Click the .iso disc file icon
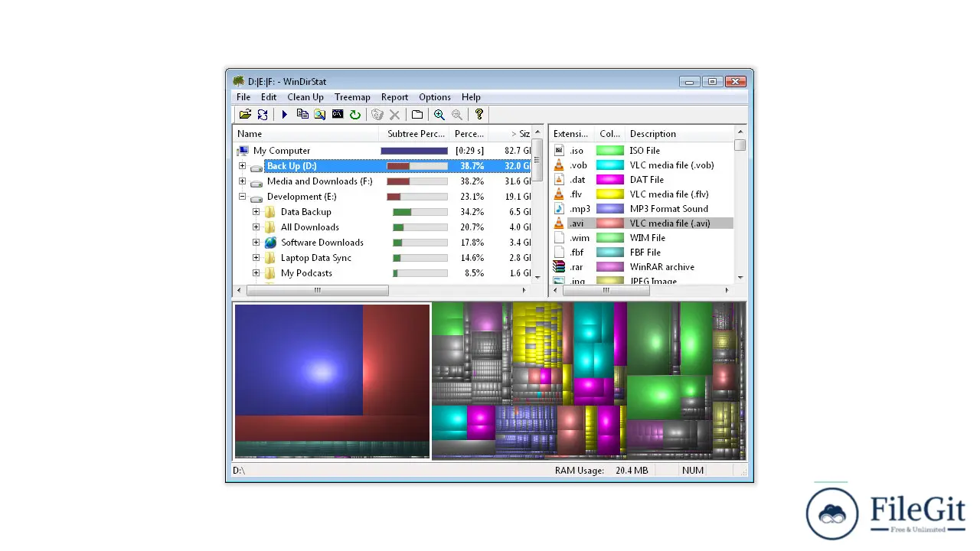980x551 pixels. coord(559,151)
